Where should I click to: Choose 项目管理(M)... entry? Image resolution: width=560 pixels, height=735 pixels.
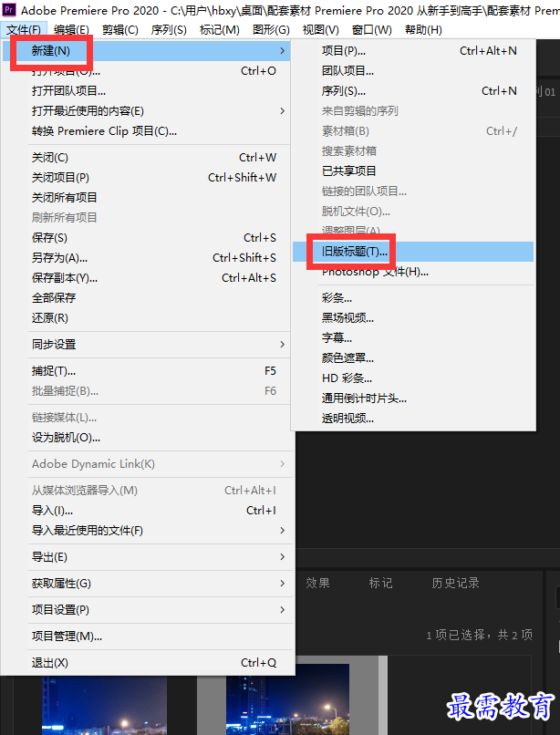point(146,637)
